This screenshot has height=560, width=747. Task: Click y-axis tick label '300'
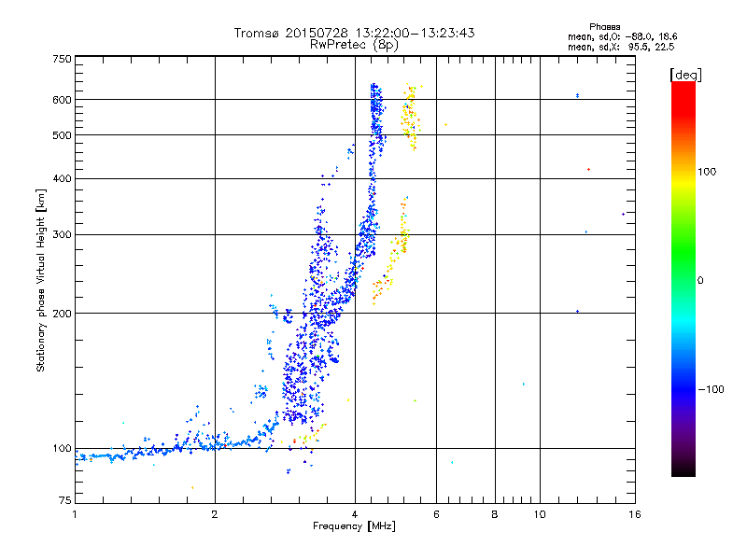(x=62, y=234)
